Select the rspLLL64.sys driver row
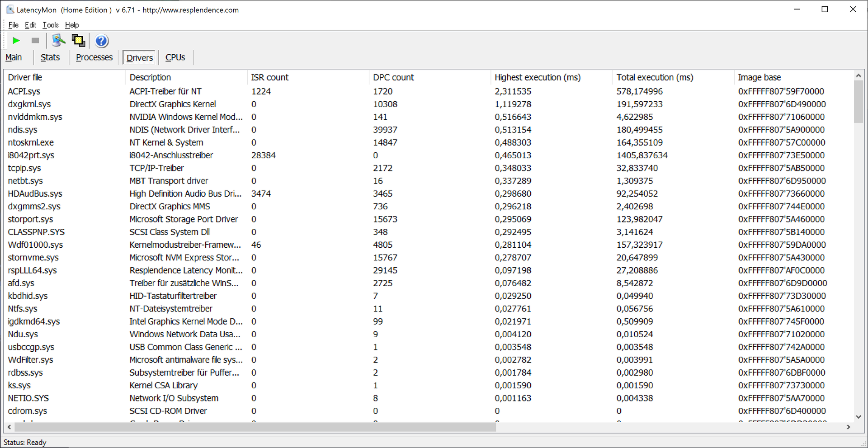 [428, 270]
